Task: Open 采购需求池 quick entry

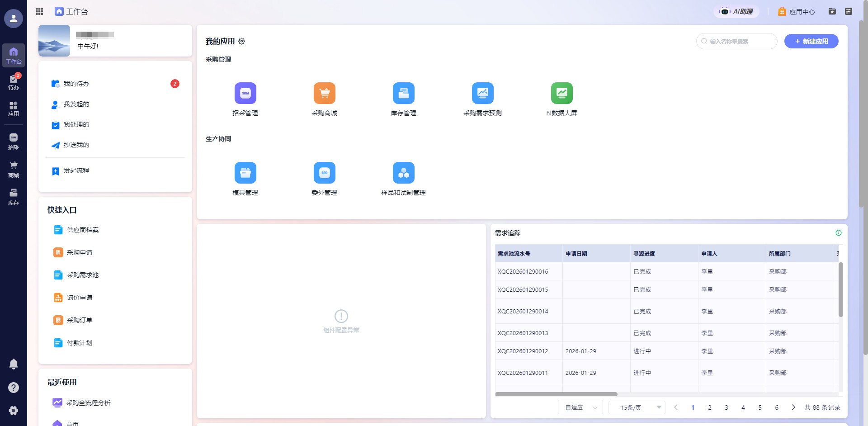Action: pos(76,275)
